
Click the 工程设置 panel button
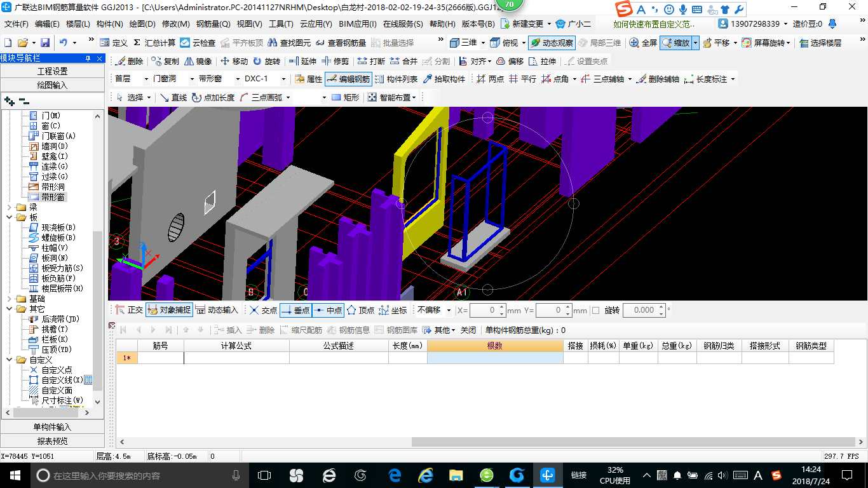(x=52, y=71)
